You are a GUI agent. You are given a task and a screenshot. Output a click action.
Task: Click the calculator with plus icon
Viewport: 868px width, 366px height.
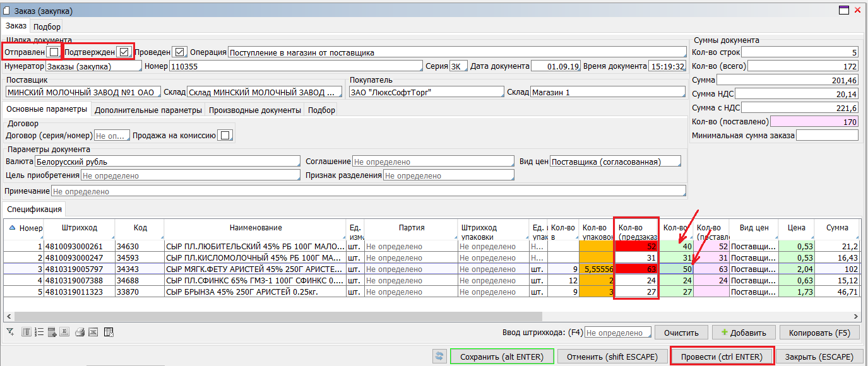pos(52,333)
